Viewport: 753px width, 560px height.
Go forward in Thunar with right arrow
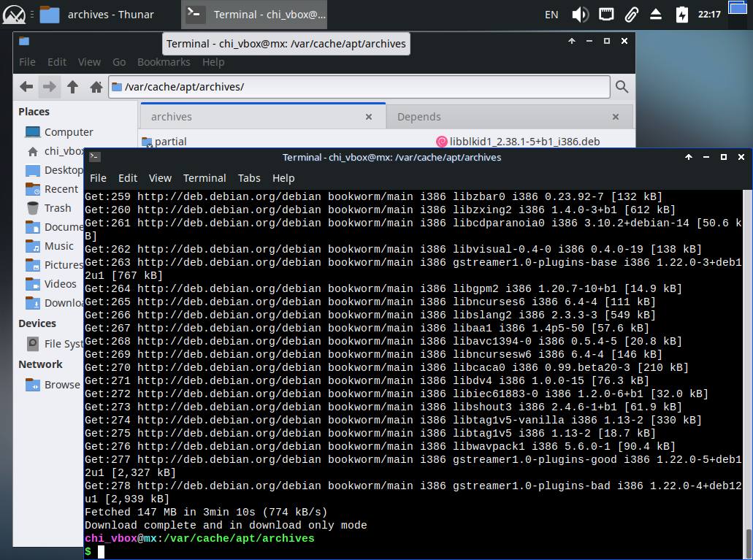coord(49,87)
